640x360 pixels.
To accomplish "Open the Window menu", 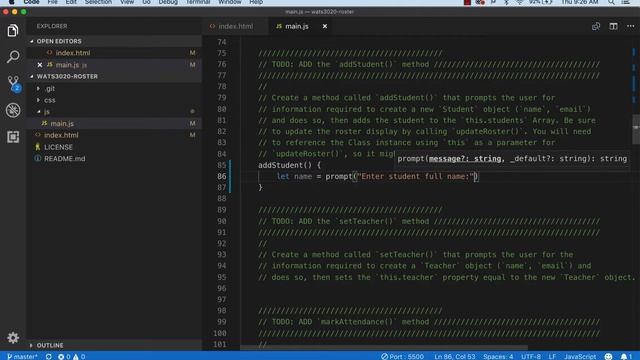I will [229, 2].
